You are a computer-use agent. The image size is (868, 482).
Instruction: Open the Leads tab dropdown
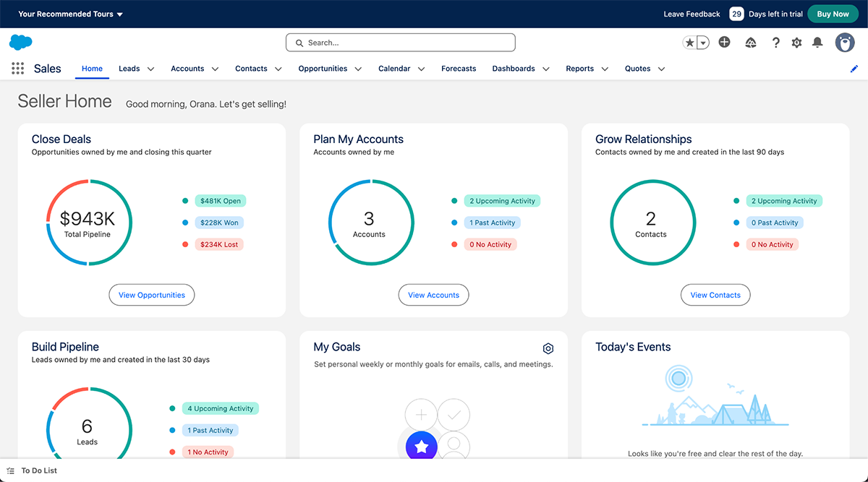click(150, 69)
